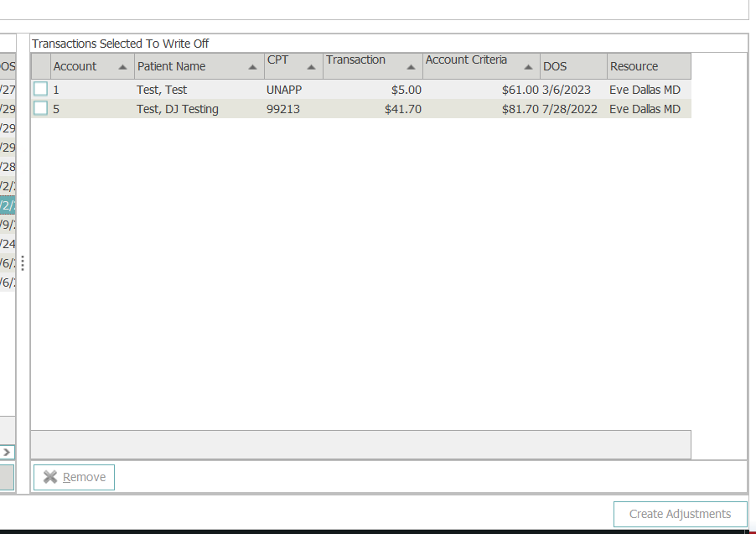This screenshot has width=756, height=534.
Task: Select patient Test, Test row
Action: pos(162,90)
